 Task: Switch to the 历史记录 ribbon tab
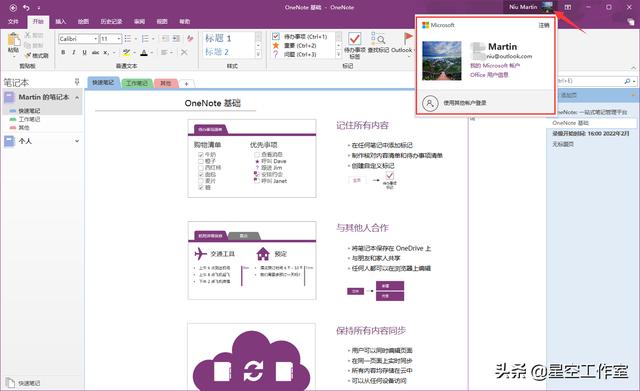111,21
